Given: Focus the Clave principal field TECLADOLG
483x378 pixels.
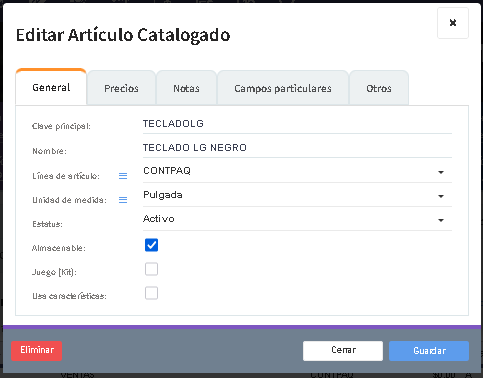Looking at the screenshot, I should pyautogui.click(x=297, y=124).
